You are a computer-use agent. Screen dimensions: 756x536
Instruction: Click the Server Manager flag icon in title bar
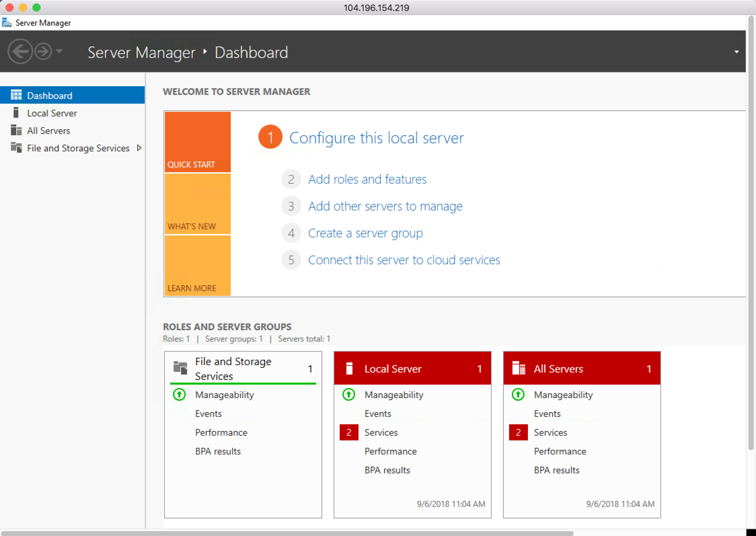[7, 22]
